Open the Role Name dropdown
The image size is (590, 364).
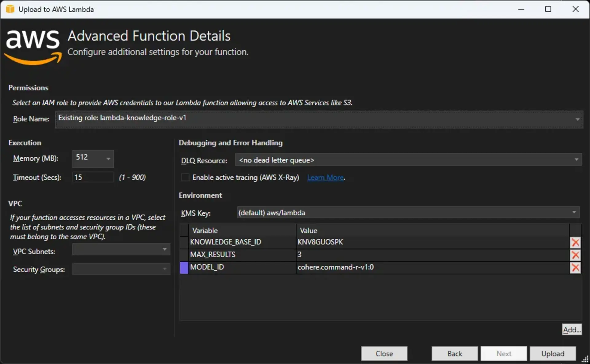pos(577,119)
